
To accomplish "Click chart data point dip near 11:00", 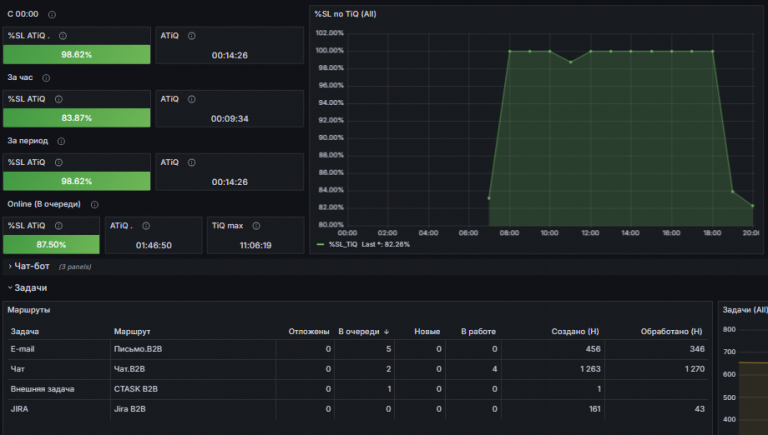I will (571, 62).
